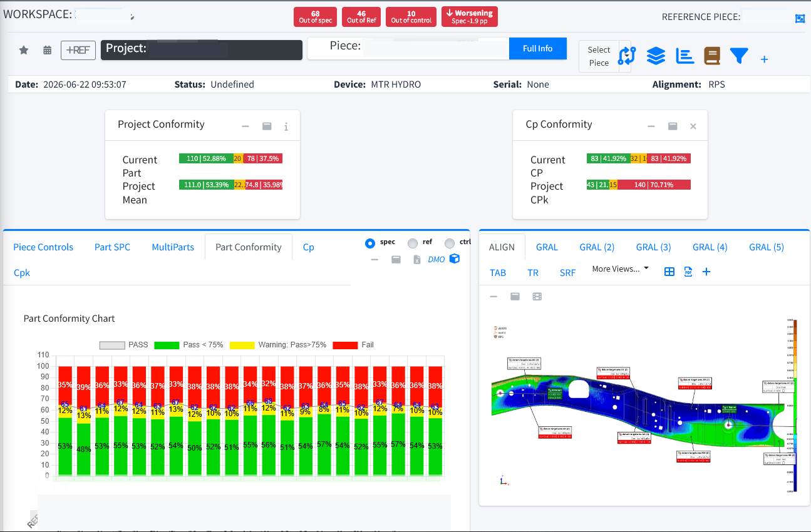Viewport: 811px width, 532px height.
Task: Open the bar chart icon in toolbar
Action: 685,56
